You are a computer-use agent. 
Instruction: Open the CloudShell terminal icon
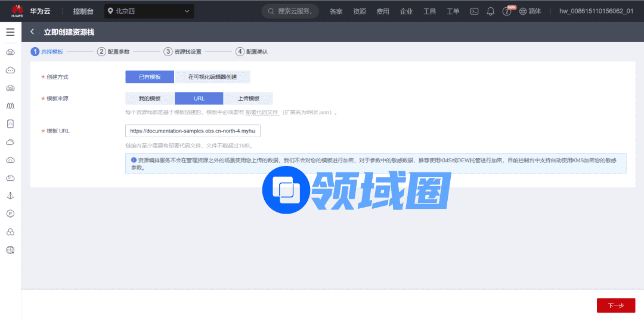click(475, 11)
